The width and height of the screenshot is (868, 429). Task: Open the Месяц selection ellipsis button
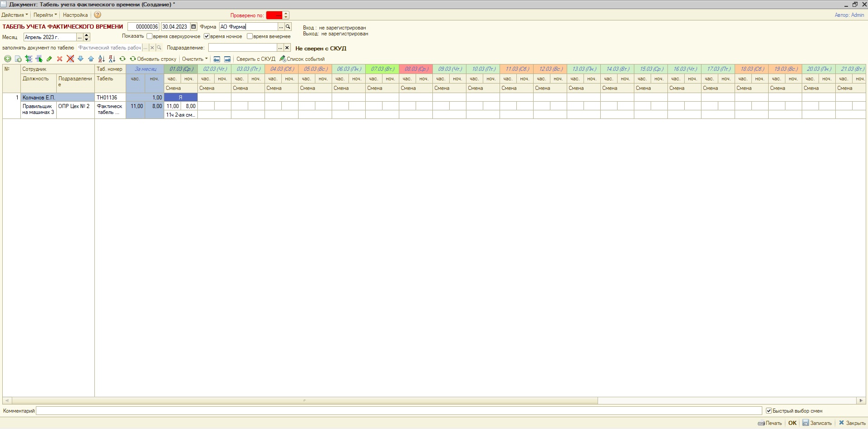point(80,37)
